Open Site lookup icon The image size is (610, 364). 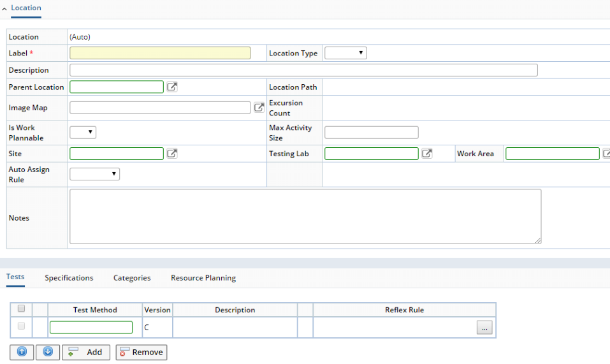[172, 153]
